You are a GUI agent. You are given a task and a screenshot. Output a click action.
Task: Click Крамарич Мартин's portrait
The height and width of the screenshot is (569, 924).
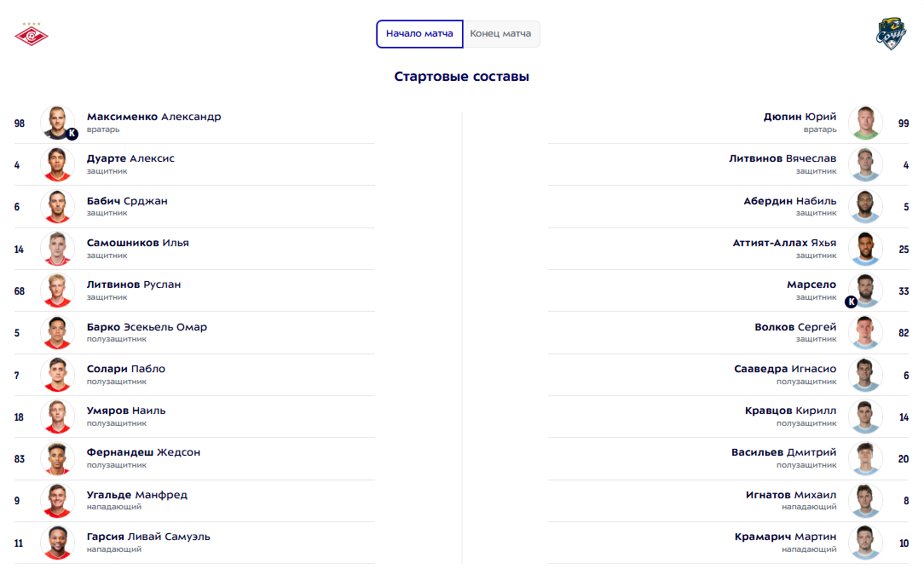point(865,543)
